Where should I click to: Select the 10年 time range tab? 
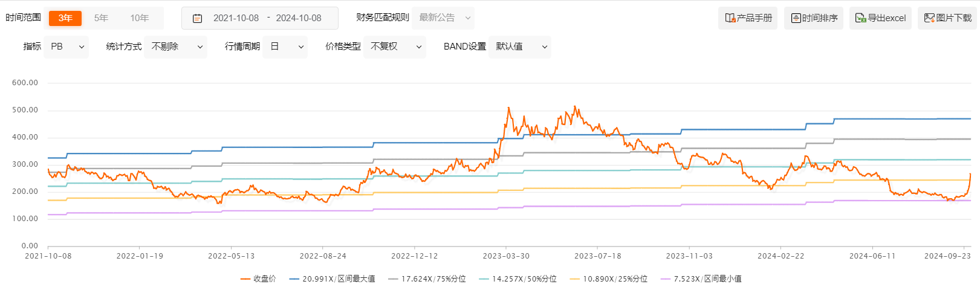[x=139, y=18]
